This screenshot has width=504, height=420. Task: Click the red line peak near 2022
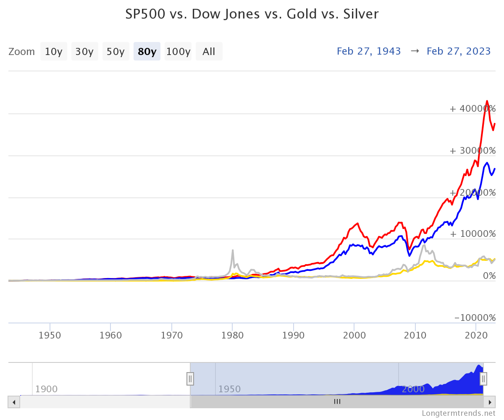(x=487, y=101)
